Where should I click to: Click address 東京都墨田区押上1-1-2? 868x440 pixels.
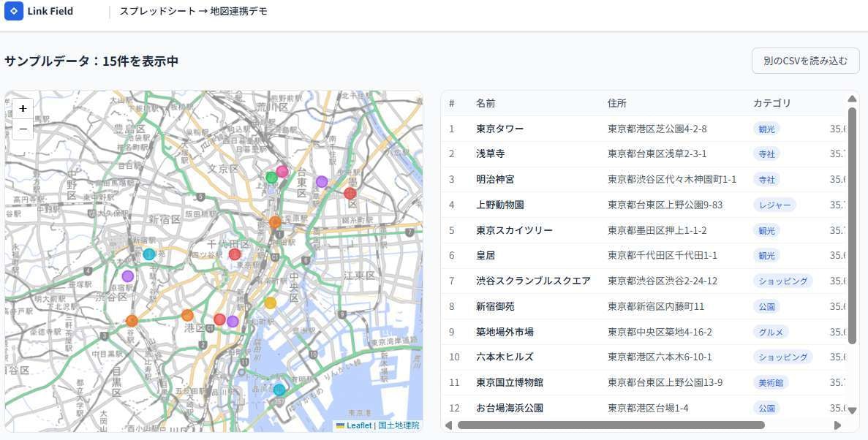pos(657,230)
